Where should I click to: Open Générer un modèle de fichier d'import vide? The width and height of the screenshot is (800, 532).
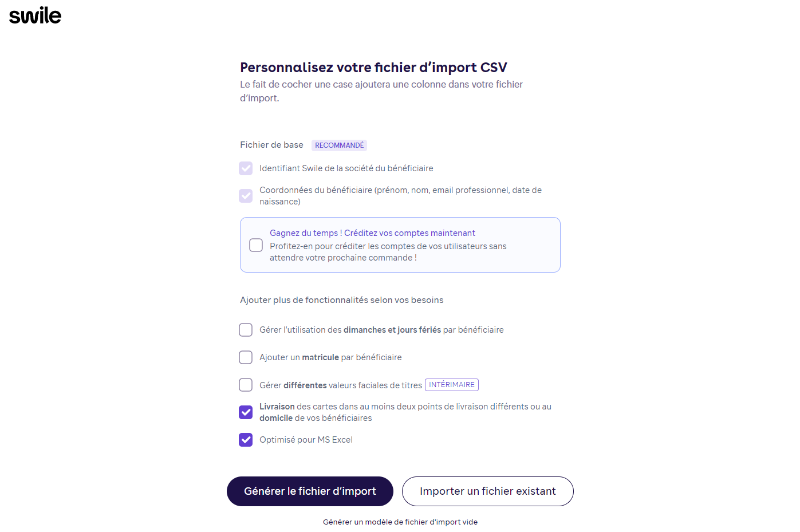point(400,522)
